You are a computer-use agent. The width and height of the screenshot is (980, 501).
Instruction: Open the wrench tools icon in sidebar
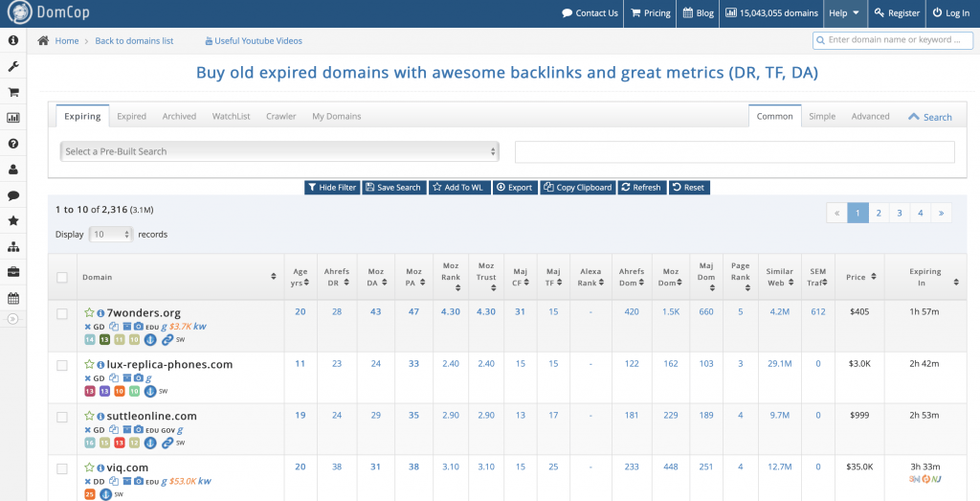click(13, 66)
